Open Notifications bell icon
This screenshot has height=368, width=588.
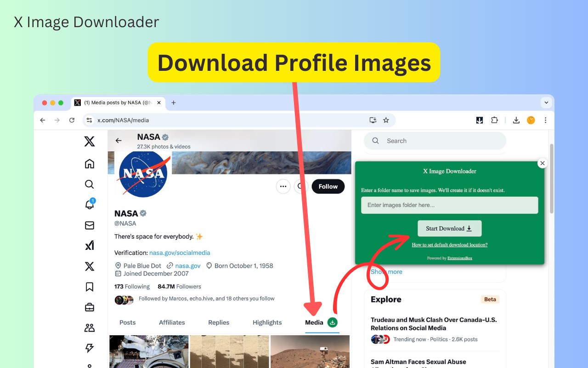point(90,204)
